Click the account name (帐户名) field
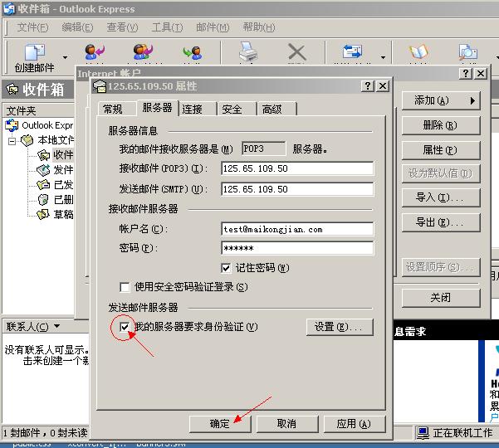The width and height of the screenshot is (499, 448). [297, 229]
